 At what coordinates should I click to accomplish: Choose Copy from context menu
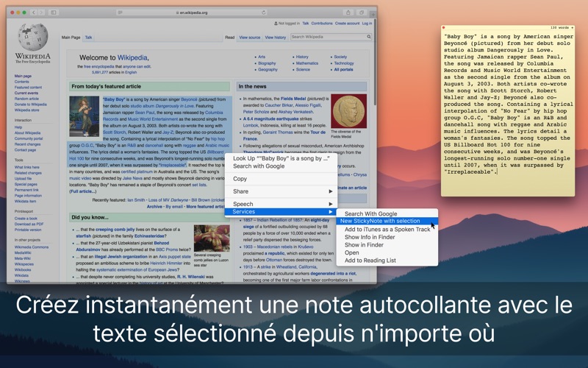click(281, 179)
